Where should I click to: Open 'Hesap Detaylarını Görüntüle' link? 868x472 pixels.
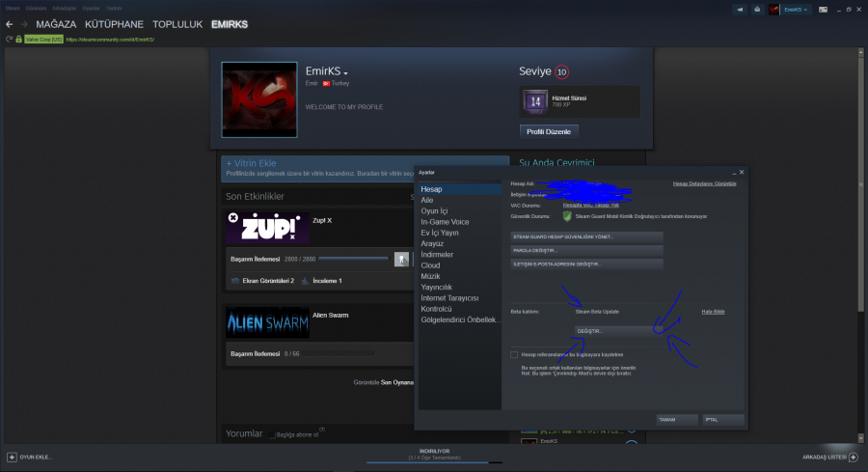point(705,184)
